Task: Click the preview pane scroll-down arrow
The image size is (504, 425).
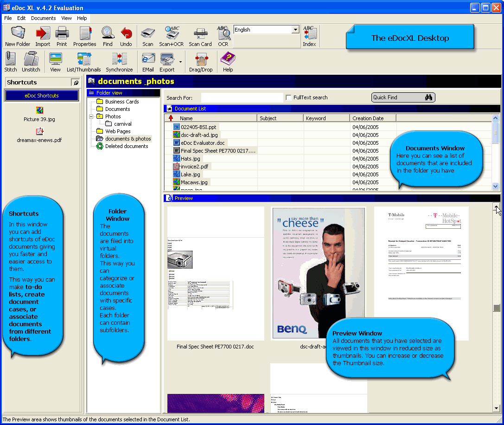Action: pyautogui.click(x=496, y=408)
